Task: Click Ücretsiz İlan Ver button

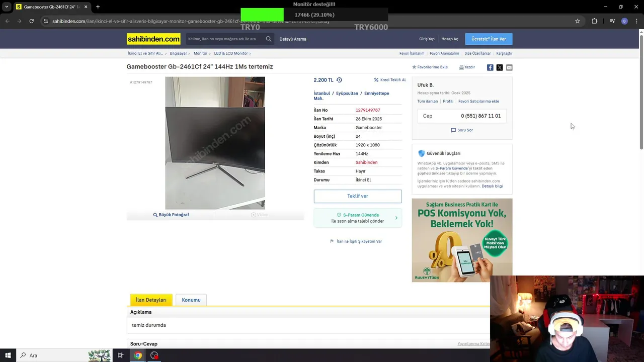Action: click(489, 39)
